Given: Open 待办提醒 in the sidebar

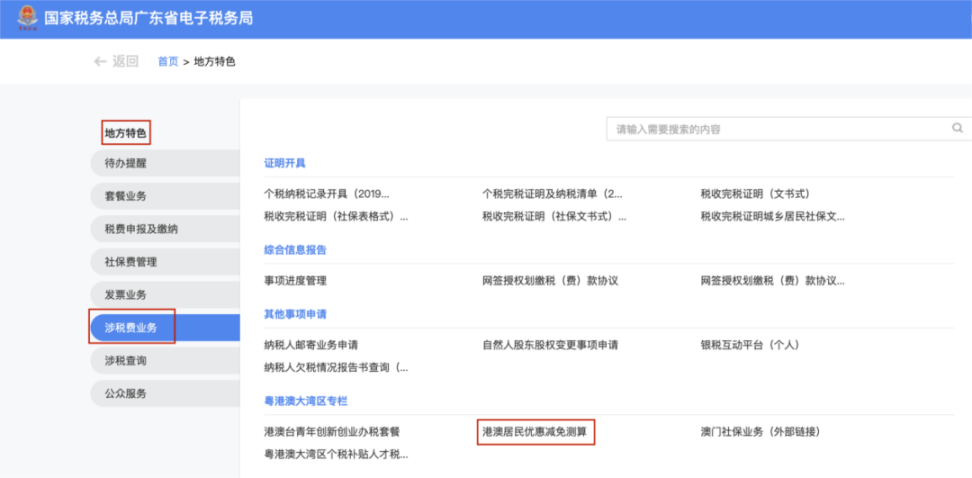Looking at the screenshot, I should (126, 163).
